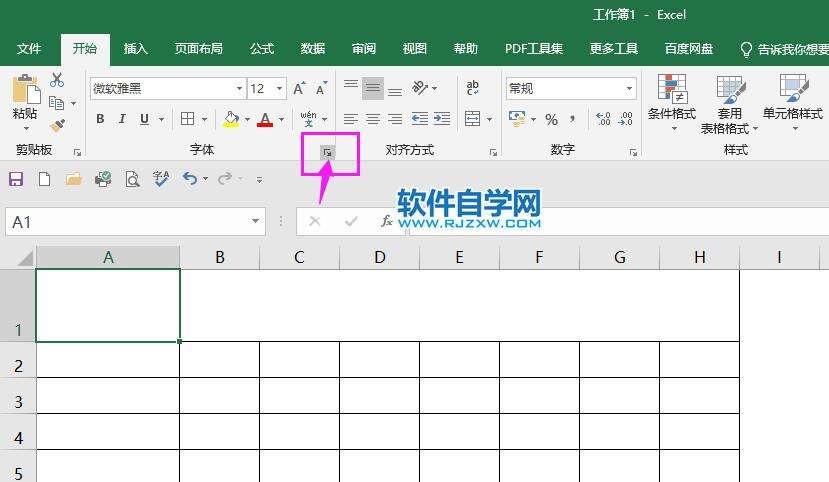The height and width of the screenshot is (482, 829).
Task: Open the 文件 tab
Action: [x=29, y=49]
